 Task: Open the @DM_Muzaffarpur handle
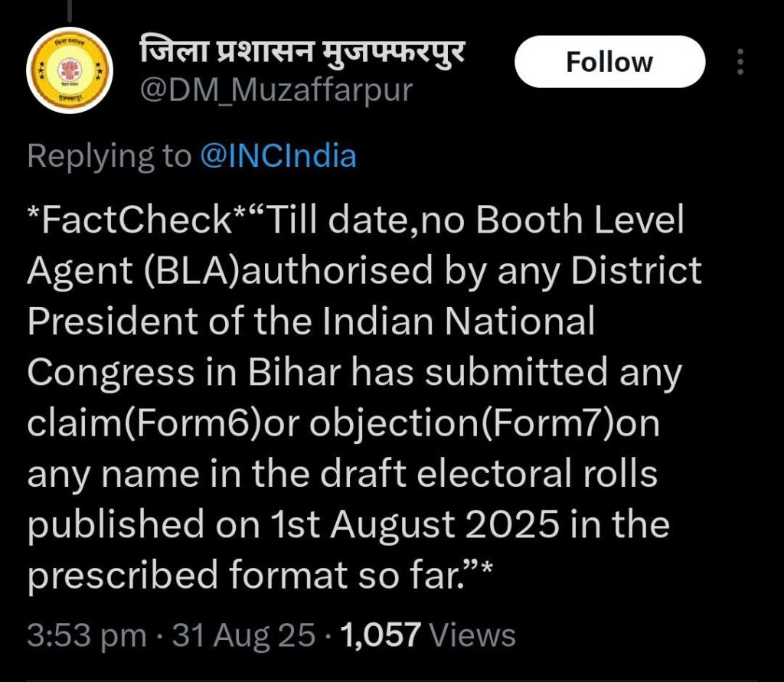276,90
